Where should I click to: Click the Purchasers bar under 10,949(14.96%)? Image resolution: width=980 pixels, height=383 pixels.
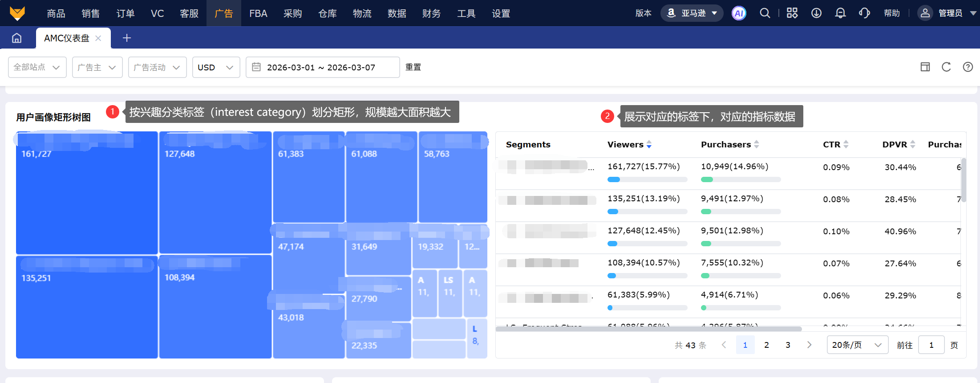click(741, 179)
